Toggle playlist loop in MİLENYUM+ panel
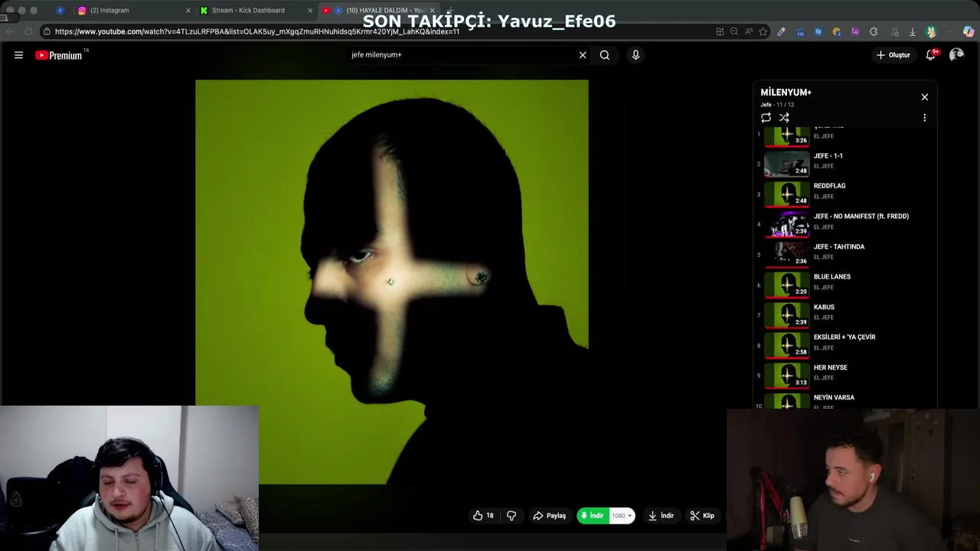 coord(766,118)
